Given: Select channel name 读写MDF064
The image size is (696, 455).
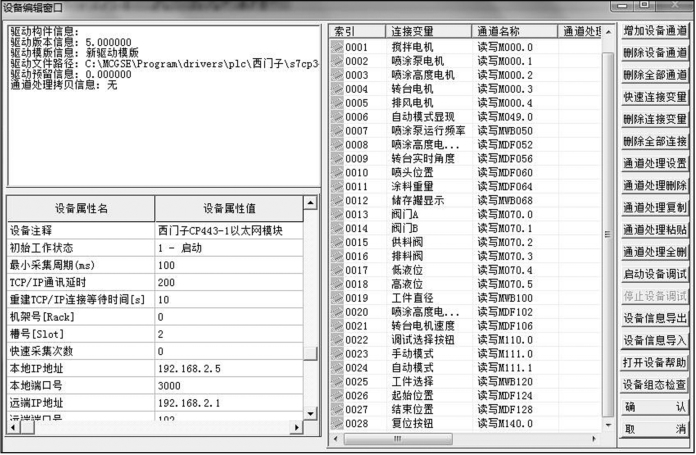Looking at the screenshot, I should pyautogui.click(x=505, y=186).
